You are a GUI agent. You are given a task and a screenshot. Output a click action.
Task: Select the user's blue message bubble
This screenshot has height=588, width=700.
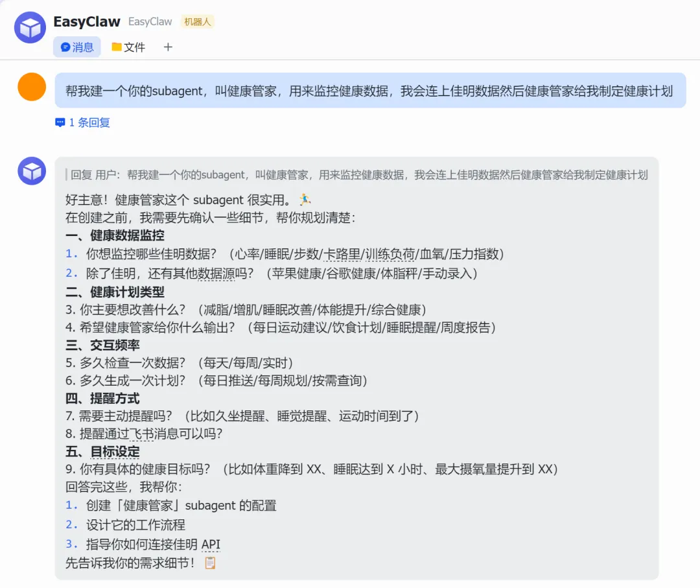(369, 91)
